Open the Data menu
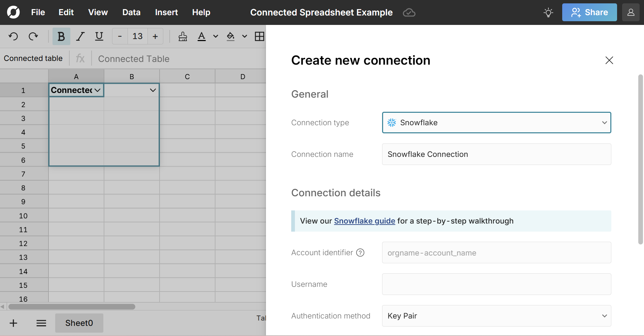The image size is (644, 336). pos(131,12)
